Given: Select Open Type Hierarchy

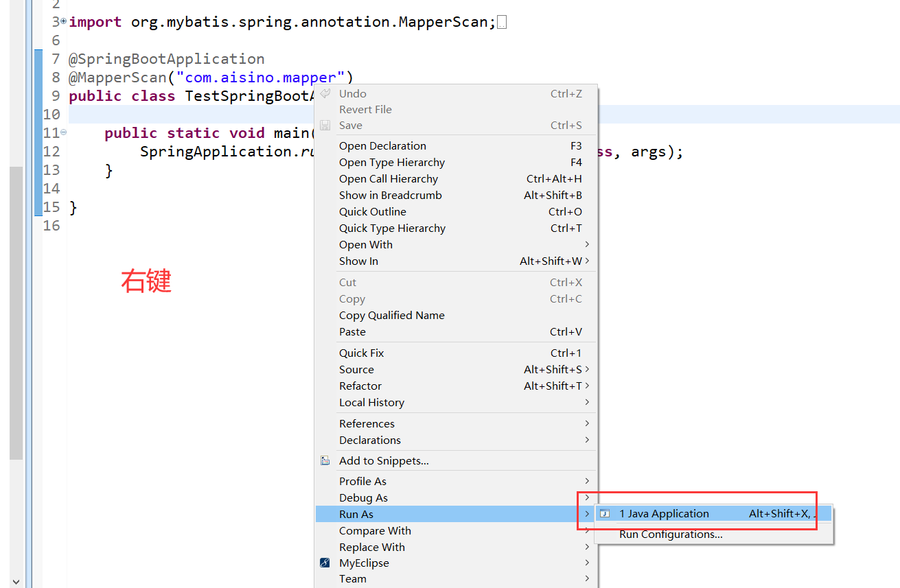Looking at the screenshot, I should (457, 162).
